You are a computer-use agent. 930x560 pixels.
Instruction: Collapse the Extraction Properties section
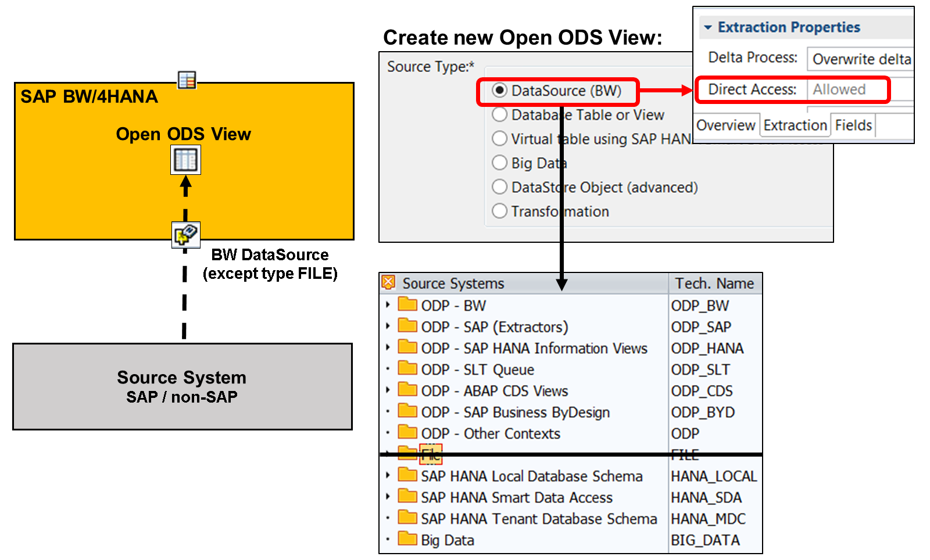pos(707,27)
